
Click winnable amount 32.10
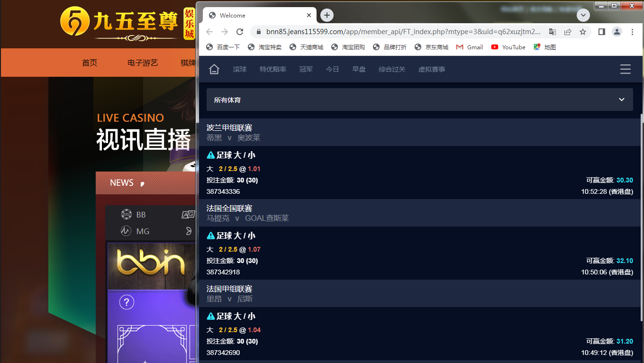pyautogui.click(x=625, y=261)
